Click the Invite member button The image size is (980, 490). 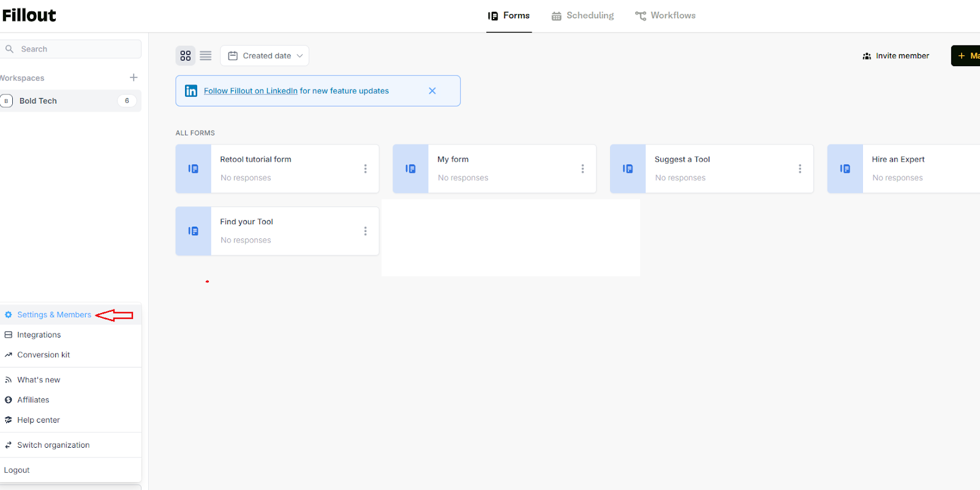(x=895, y=56)
